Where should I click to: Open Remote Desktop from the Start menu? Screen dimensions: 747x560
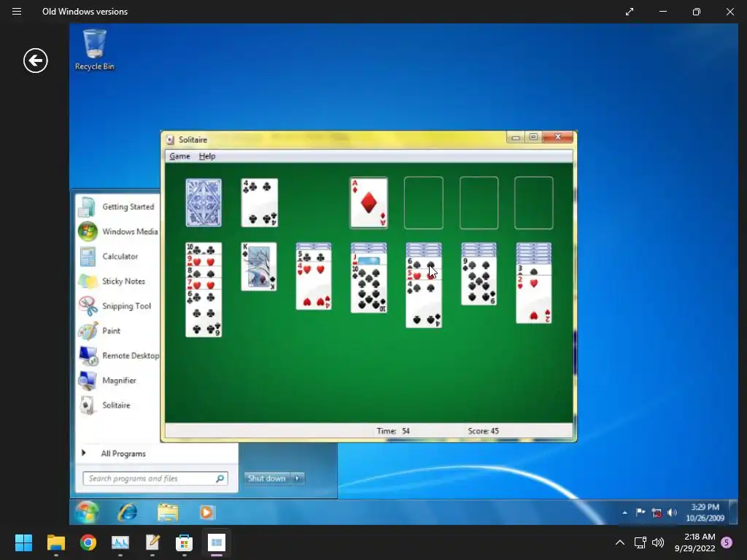[x=118, y=355]
